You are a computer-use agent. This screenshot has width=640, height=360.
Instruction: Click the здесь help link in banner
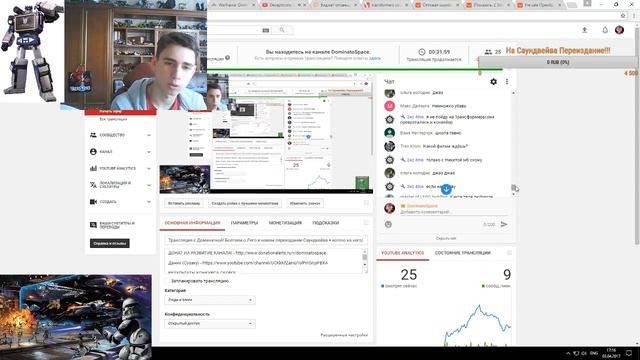click(x=375, y=58)
